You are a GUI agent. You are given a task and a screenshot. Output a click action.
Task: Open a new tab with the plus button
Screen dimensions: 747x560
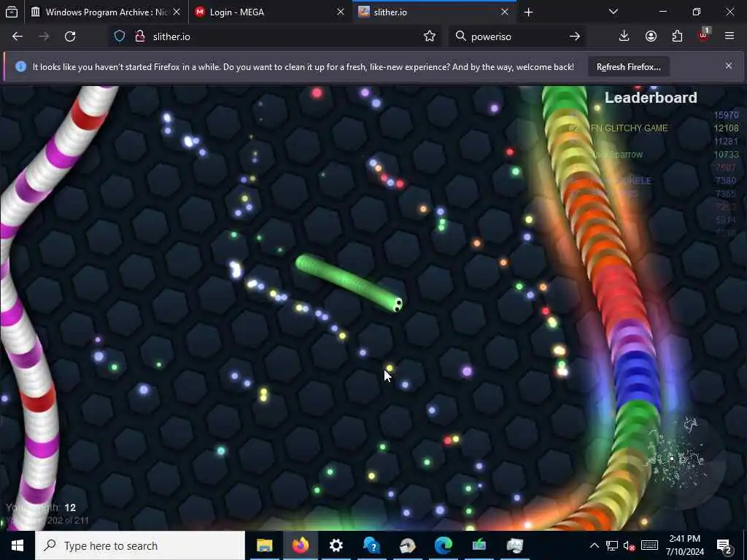[x=528, y=12]
